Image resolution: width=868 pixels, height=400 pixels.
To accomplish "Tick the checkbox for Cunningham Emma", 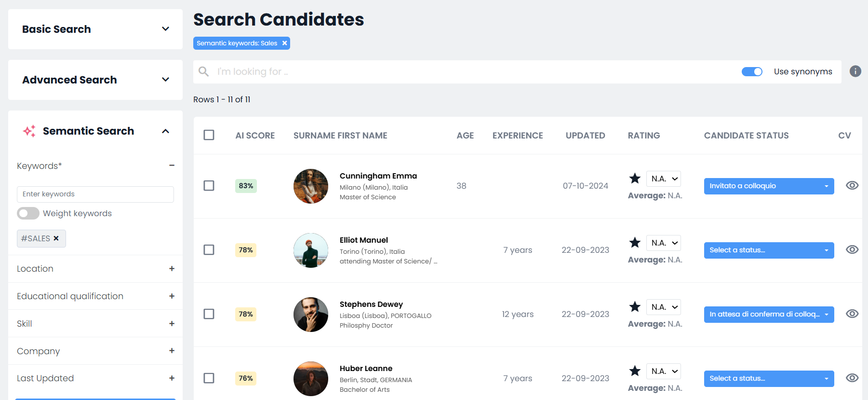I will 209,186.
